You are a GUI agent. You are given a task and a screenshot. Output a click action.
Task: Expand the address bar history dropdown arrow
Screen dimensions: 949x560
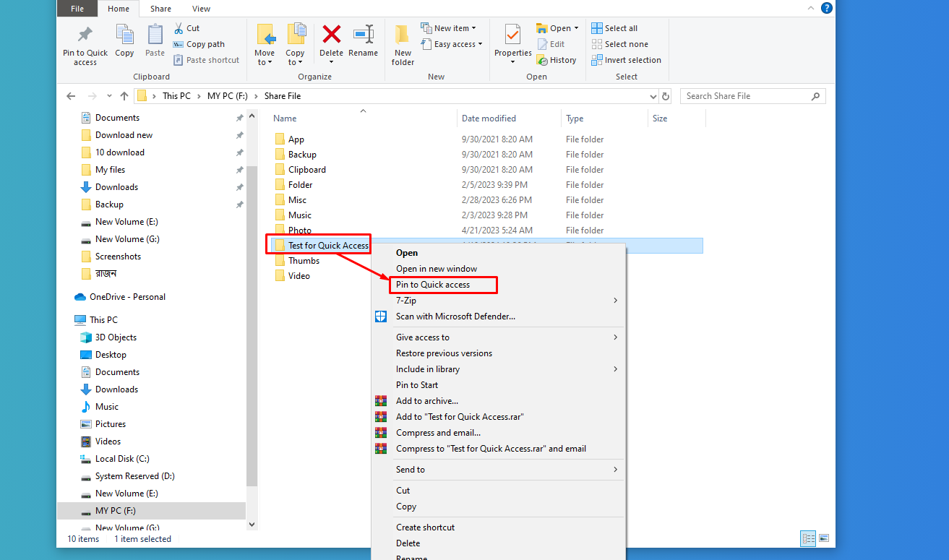pyautogui.click(x=653, y=95)
